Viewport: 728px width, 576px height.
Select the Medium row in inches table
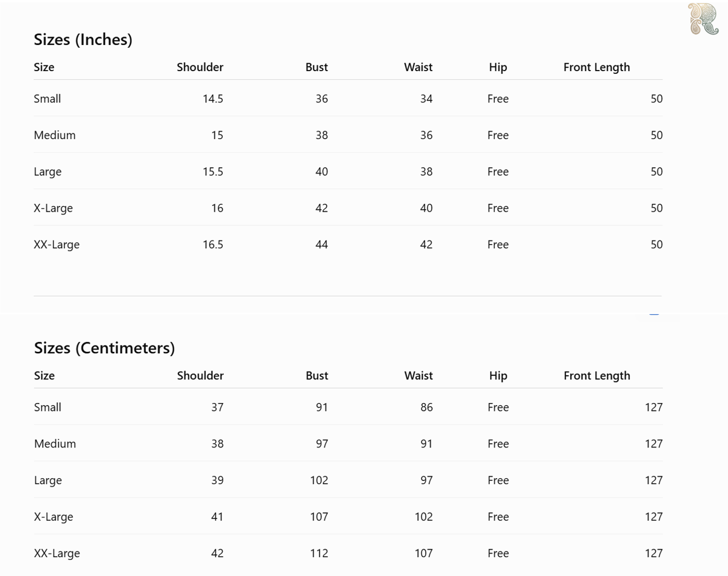(348, 135)
